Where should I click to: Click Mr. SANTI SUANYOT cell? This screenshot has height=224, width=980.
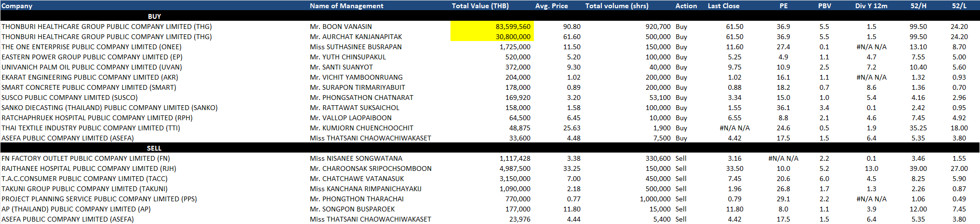coord(341,67)
